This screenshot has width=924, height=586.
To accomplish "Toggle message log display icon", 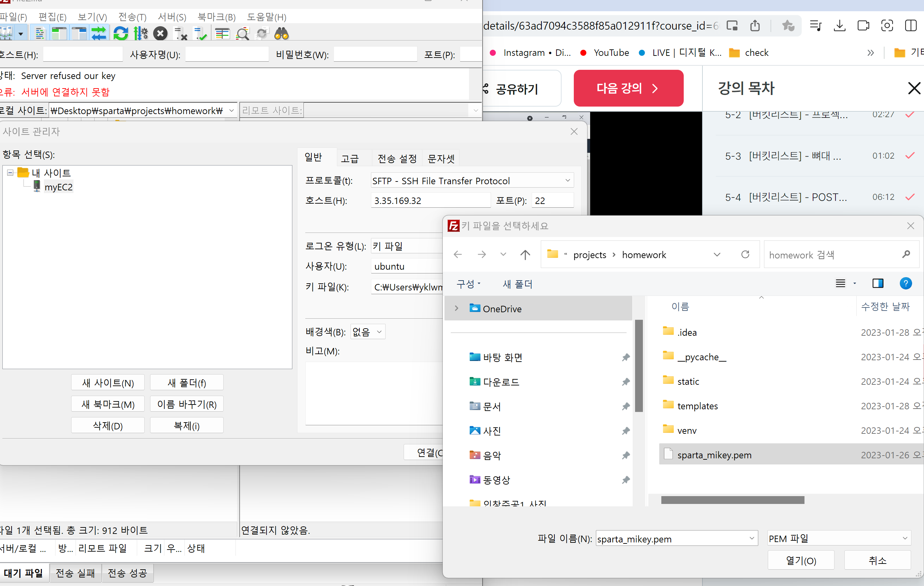I will tap(39, 34).
